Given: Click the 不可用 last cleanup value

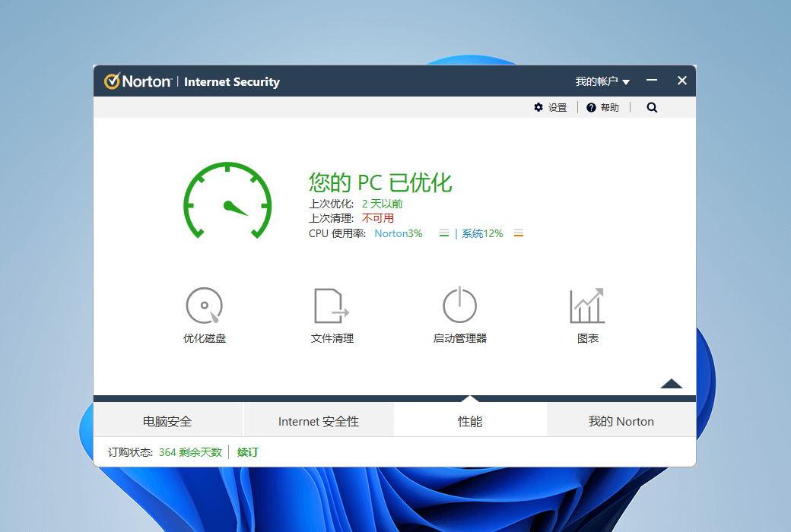Looking at the screenshot, I should click(x=378, y=218).
